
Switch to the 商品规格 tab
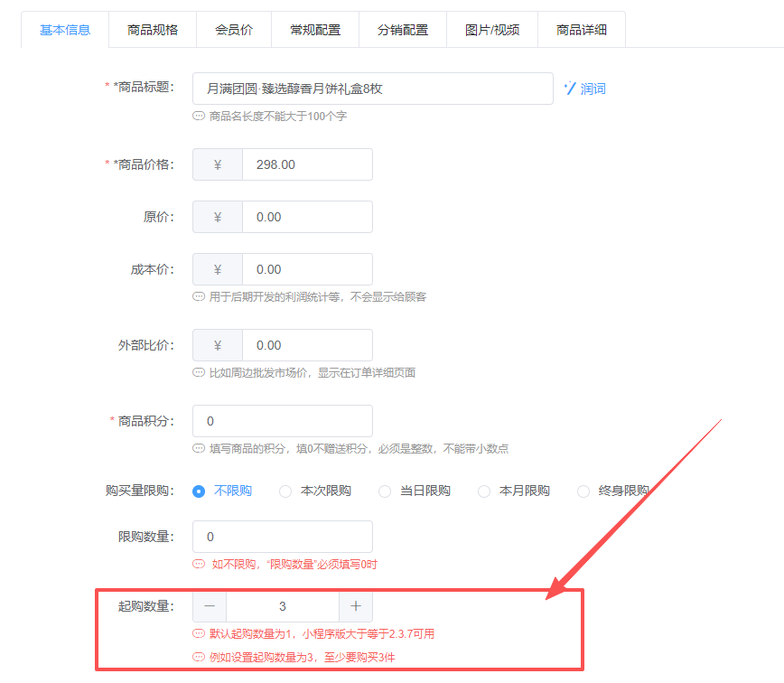[153, 30]
